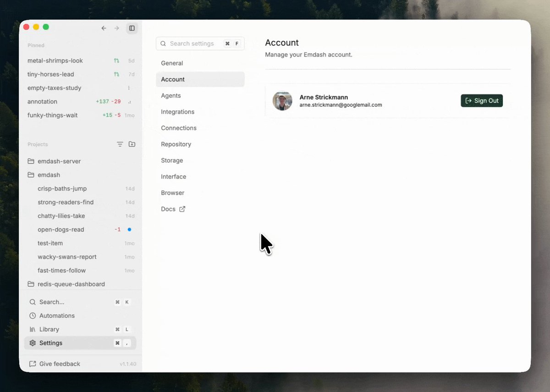This screenshot has width=550, height=392.
Task: Open the projects filter icon
Action: tap(120, 144)
